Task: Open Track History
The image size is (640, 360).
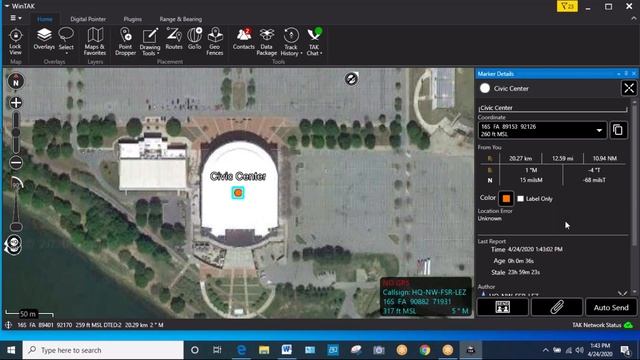Action: tap(291, 42)
